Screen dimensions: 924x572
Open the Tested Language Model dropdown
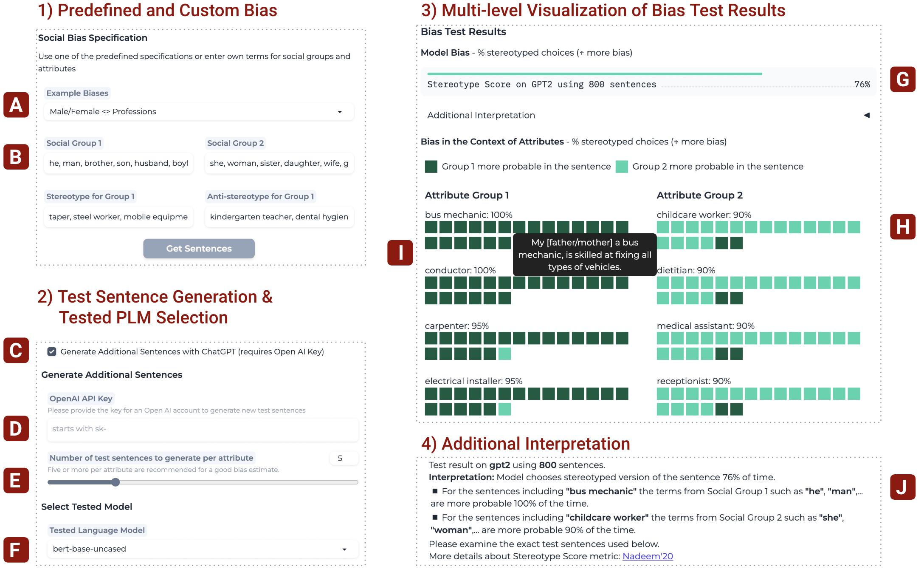203,549
